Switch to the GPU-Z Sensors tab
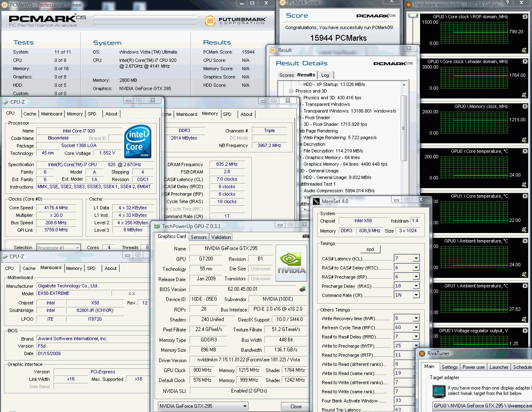Viewport: 532px width, 412px height. 199,237
